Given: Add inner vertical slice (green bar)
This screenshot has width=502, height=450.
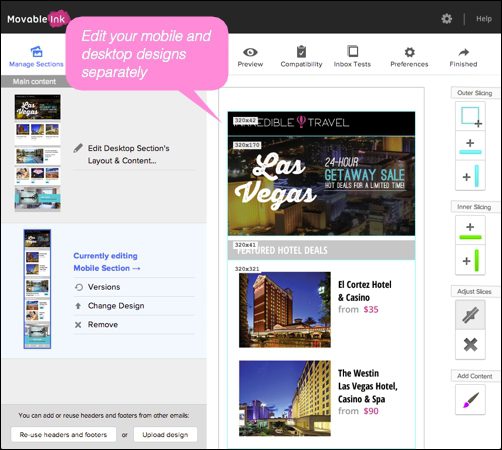Looking at the screenshot, I should [470, 260].
